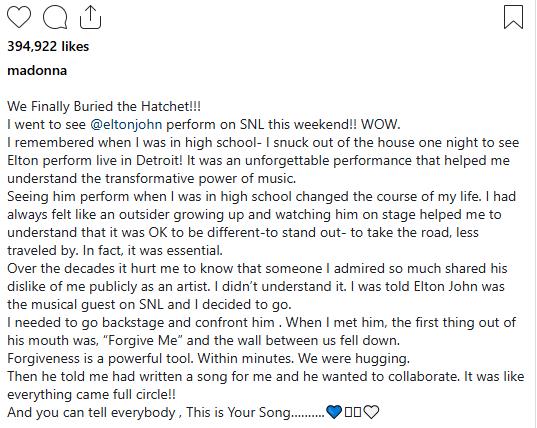Save the post with the bookmark icon
Image resolution: width=537 pixels, height=428 pixels.
(513, 17)
